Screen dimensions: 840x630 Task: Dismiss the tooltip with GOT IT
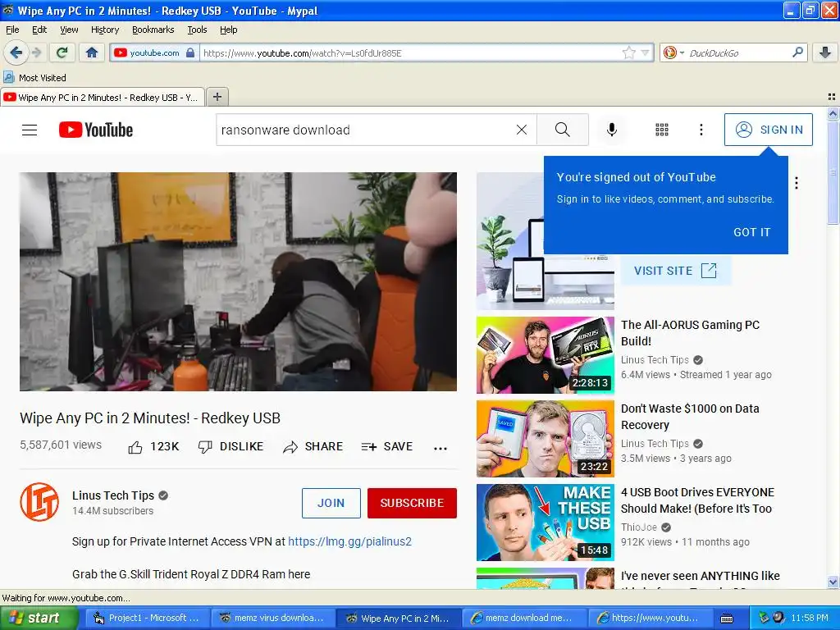751,232
